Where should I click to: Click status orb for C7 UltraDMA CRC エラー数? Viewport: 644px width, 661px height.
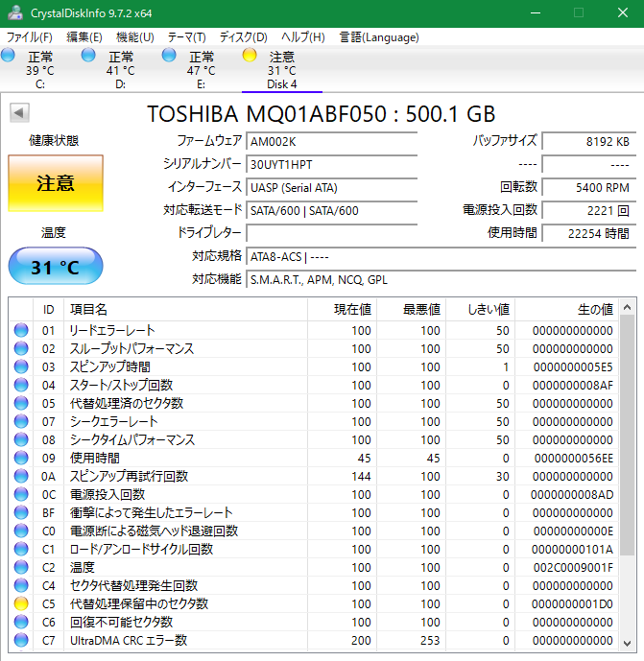click(21, 640)
